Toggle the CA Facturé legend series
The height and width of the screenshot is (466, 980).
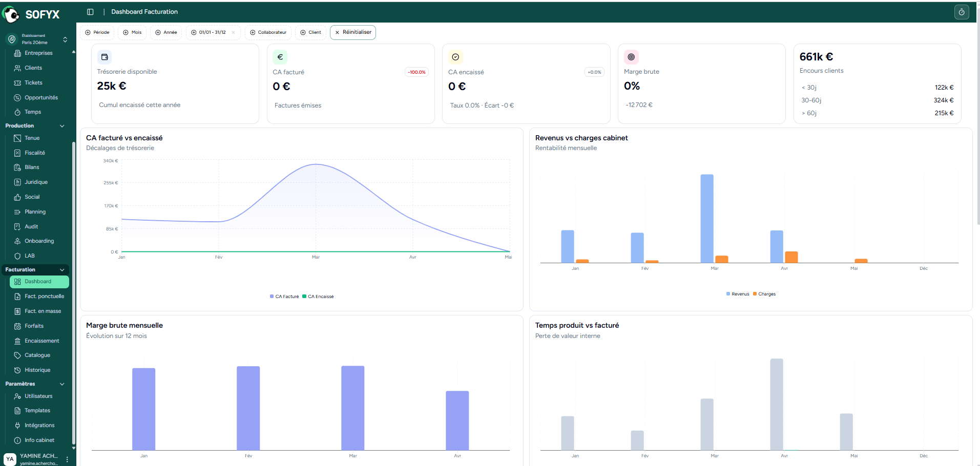coord(284,296)
